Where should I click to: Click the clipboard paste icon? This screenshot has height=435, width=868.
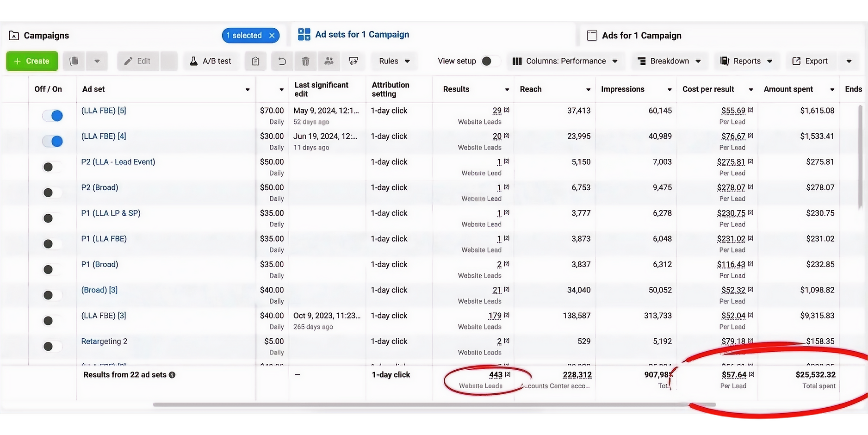(255, 61)
